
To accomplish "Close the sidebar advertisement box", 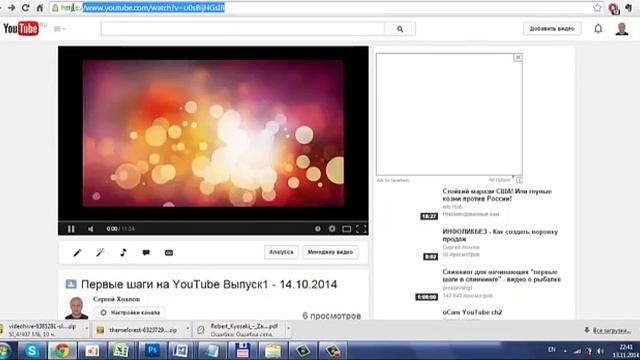I will click(518, 58).
